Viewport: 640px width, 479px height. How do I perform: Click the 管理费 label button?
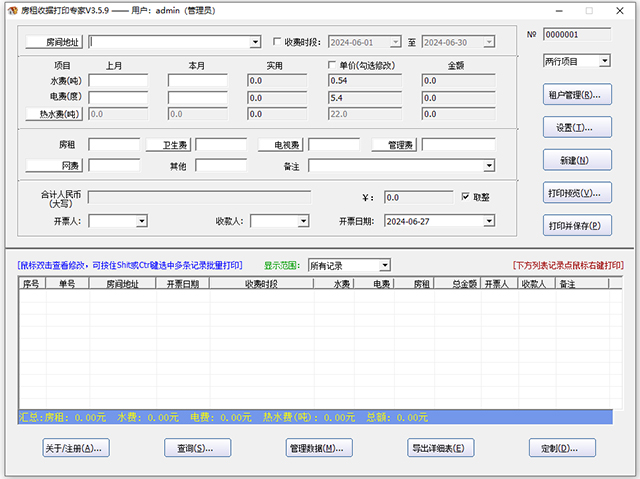pyautogui.click(x=394, y=145)
